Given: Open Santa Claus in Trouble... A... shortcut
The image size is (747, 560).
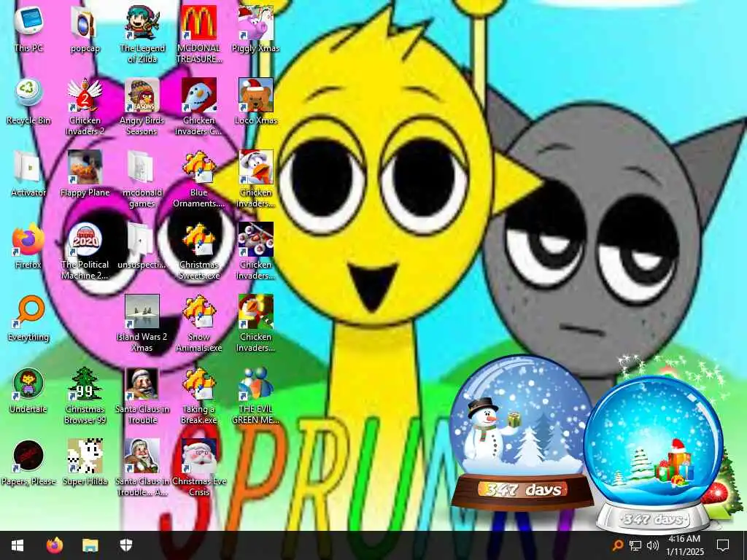Looking at the screenshot, I should [142, 467].
